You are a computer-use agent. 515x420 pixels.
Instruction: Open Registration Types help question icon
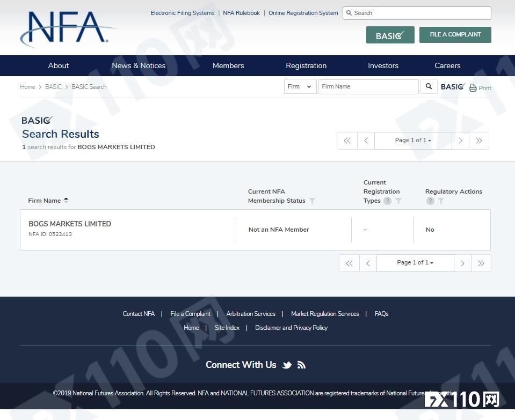[387, 201]
